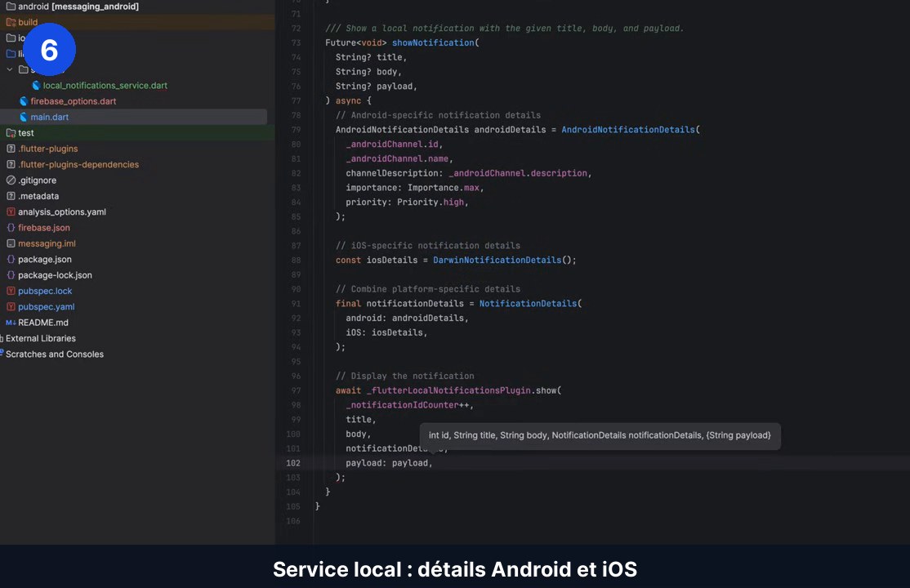The height and width of the screenshot is (588, 910).
Task: Click the "async" keyword on line 77
Action: [x=348, y=101]
